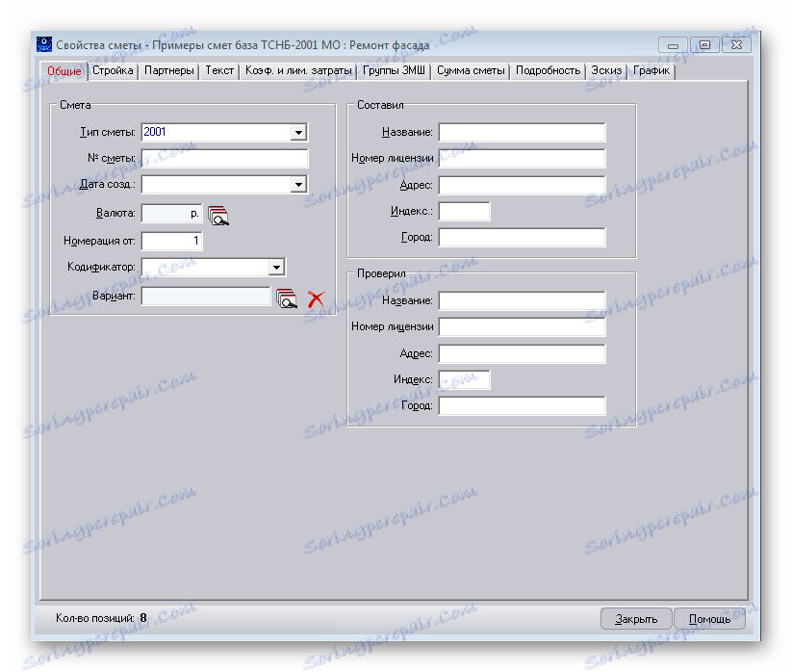This screenshot has width=792, height=672.
Task: Click the Название field under Проверил
Action: tap(523, 300)
